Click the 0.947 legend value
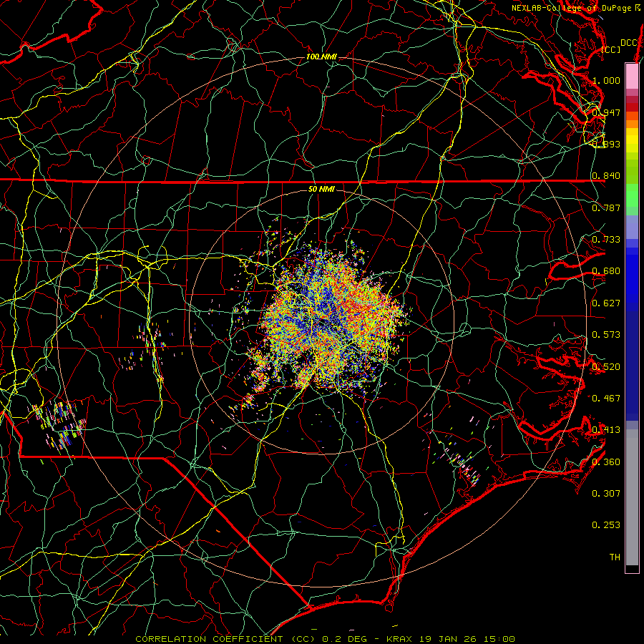 [606, 112]
